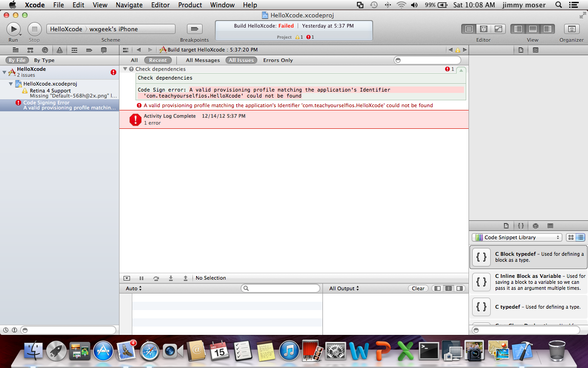Toggle the Utilities pane view button
Viewport: 588px width, 368px height.
pos(547,29)
